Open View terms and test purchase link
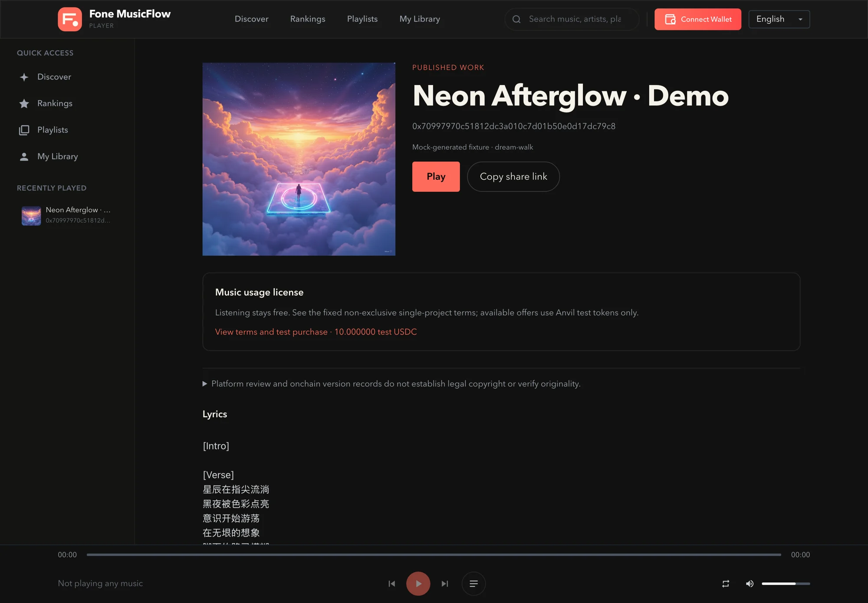 click(x=316, y=332)
